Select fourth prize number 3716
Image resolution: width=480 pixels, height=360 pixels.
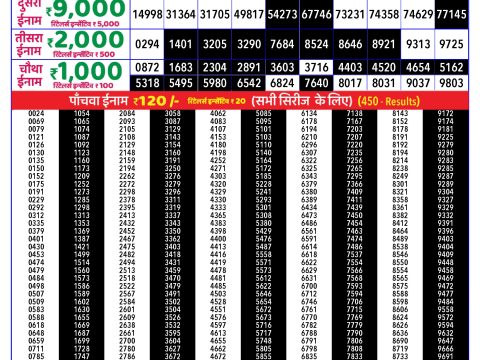(x=316, y=67)
